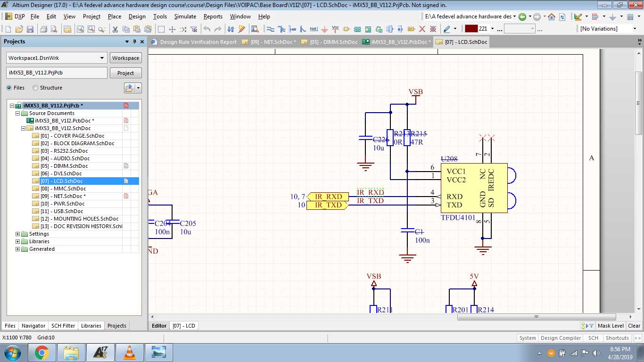Collapse the Source Documents tree node
Image resolution: width=644 pixels, height=362 pixels.
tap(18, 113)
